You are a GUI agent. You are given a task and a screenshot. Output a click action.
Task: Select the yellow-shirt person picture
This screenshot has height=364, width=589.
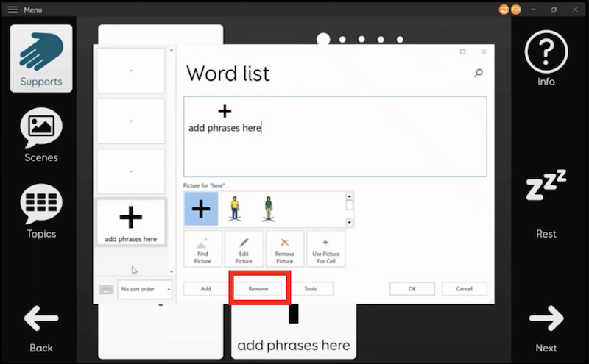point(235,209)
